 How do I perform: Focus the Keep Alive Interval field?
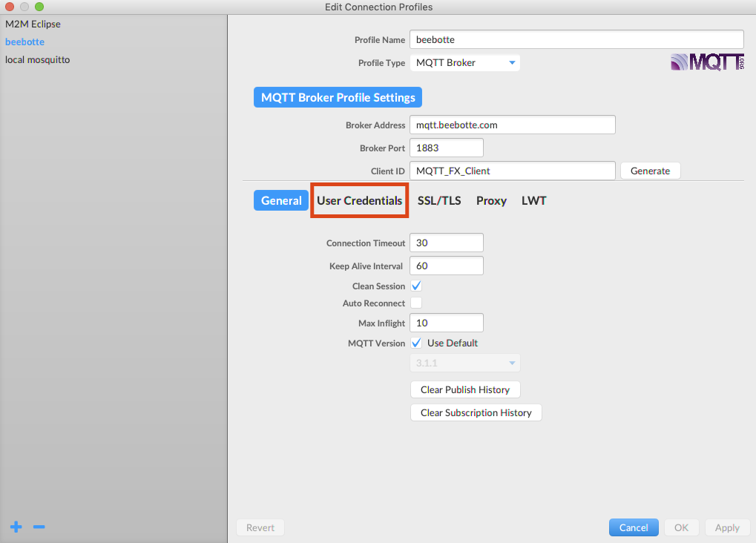[x=446, y=266]
